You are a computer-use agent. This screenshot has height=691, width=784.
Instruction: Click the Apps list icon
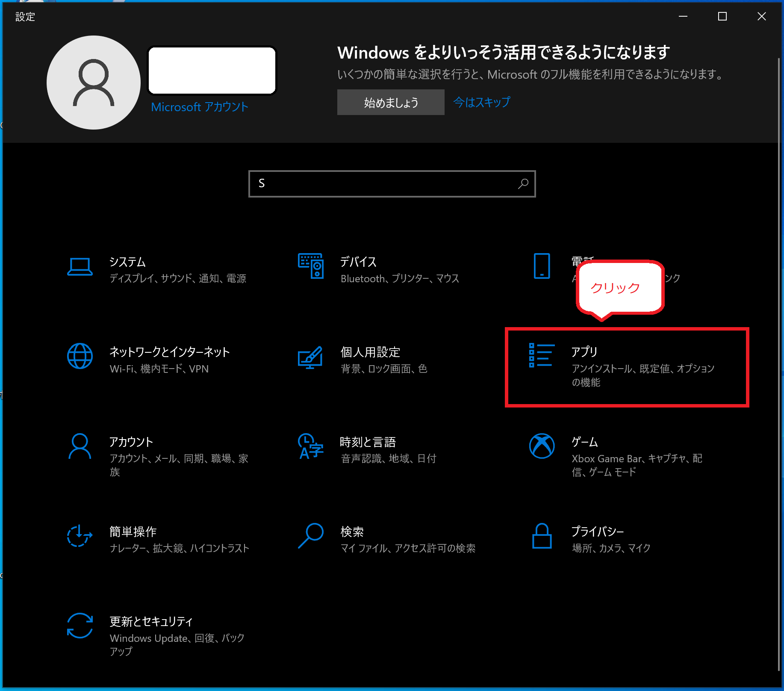coord(542,355)
